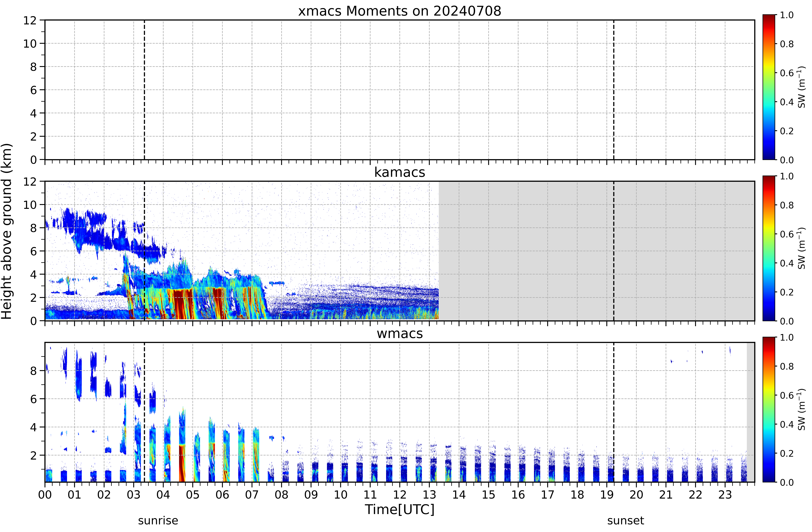Select the "kamacs" panel title
Viewport: 812px width, 532px height.
point(400,172)
